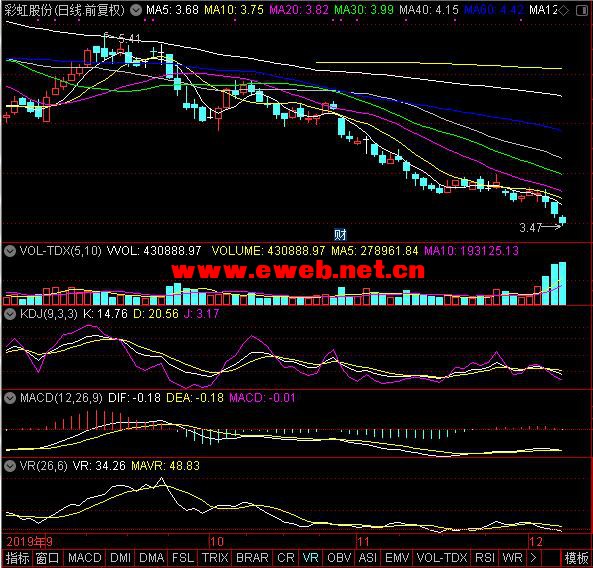Choose the OBV indicator tab
Image resolution: width=593 pixels, height=568 pixels.
(339, 558)
